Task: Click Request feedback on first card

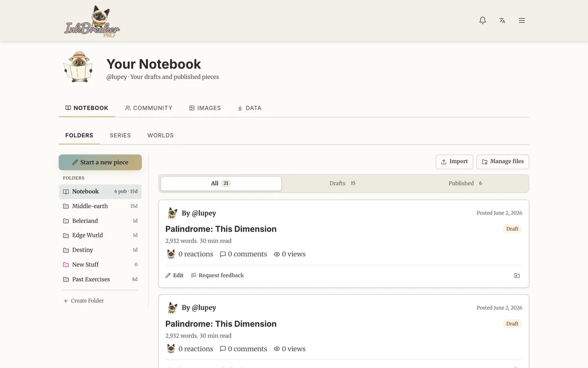Action: pyautogui.click(x=217, y=276)
